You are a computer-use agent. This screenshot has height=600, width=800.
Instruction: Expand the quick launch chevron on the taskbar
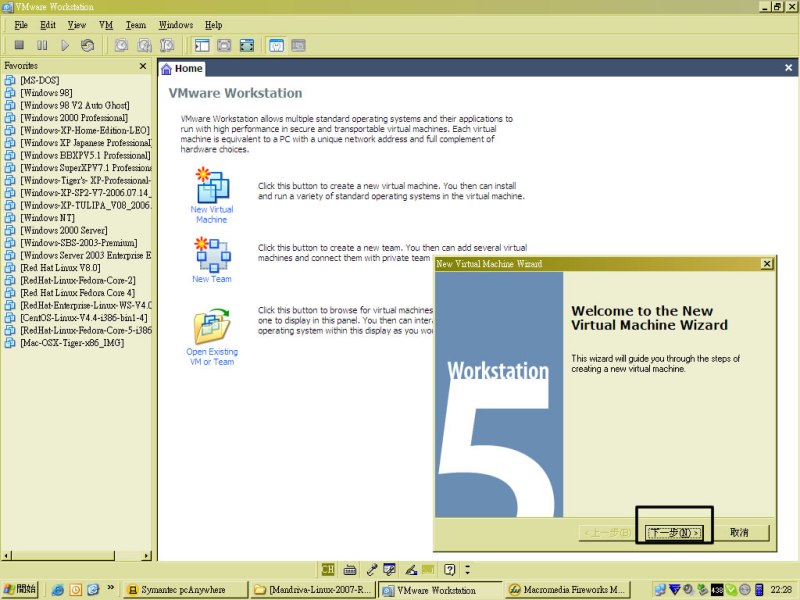coord(111,588)
